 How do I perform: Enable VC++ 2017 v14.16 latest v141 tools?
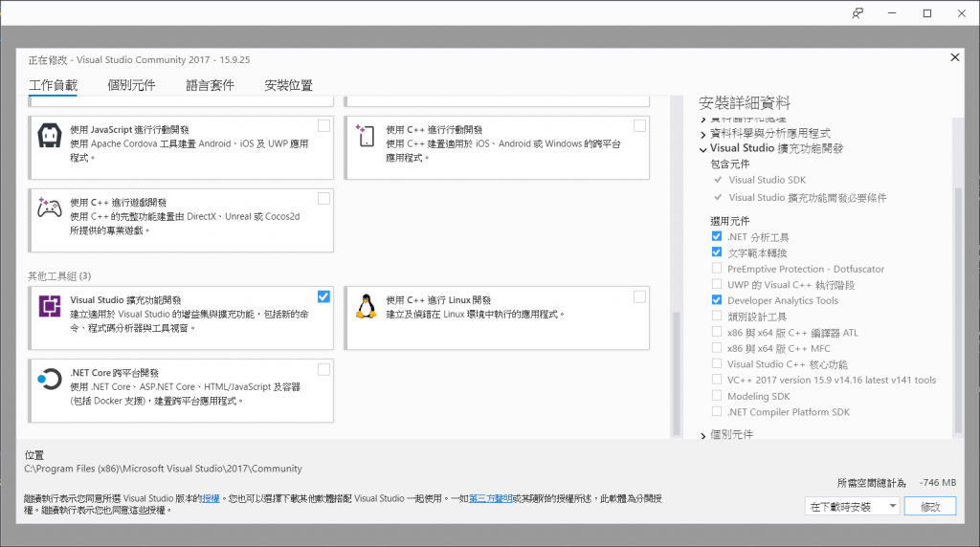[716, 380]
